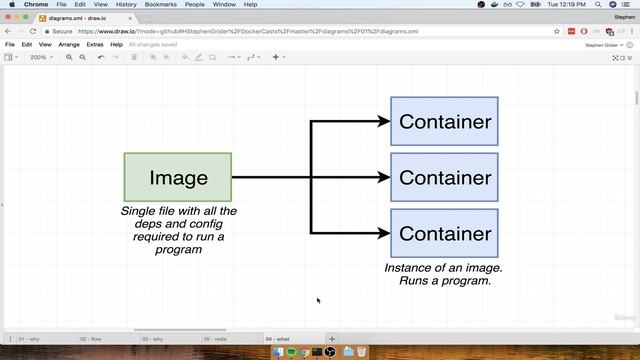Click the zoom out magnifier icon
Viewport: 640px width, 360px height.
coord(82,57)
